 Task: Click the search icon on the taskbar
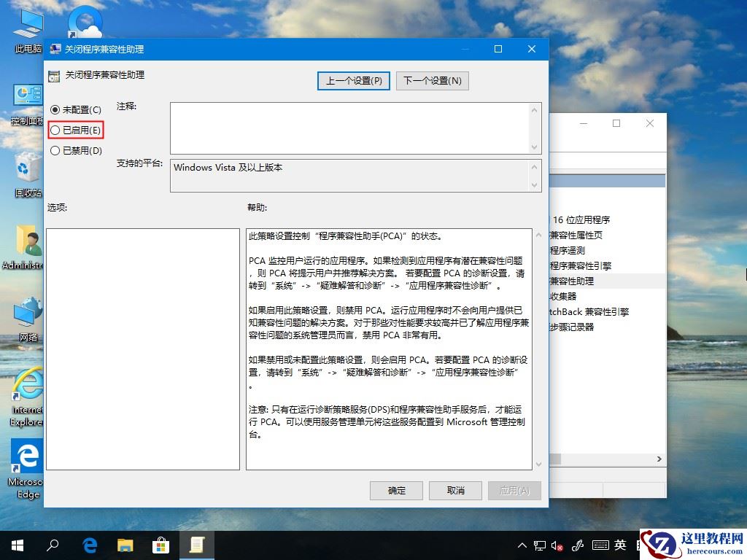pos(53,545)
